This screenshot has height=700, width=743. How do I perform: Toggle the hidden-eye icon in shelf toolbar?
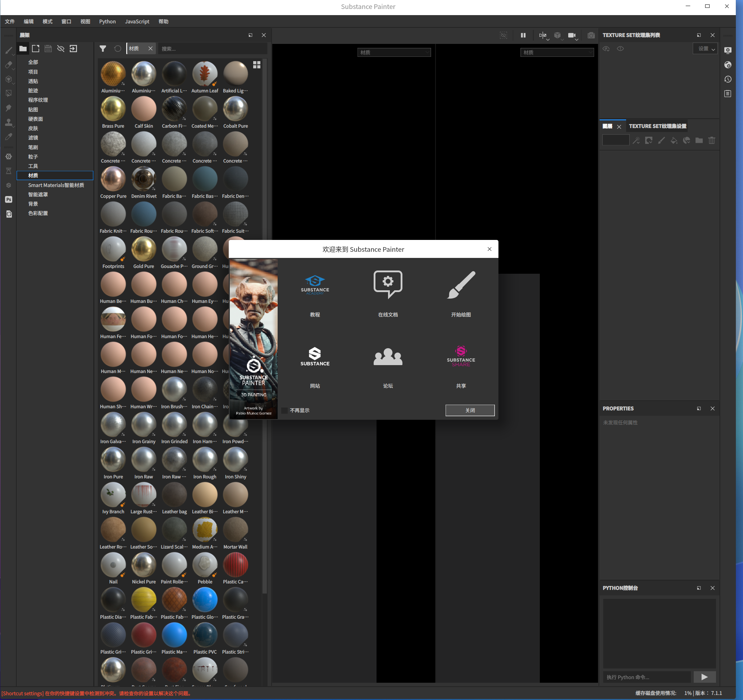[60, 49]
